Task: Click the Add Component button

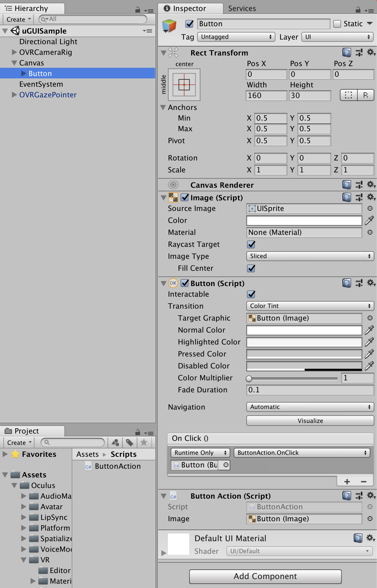Action: click(x=265, y=576)
